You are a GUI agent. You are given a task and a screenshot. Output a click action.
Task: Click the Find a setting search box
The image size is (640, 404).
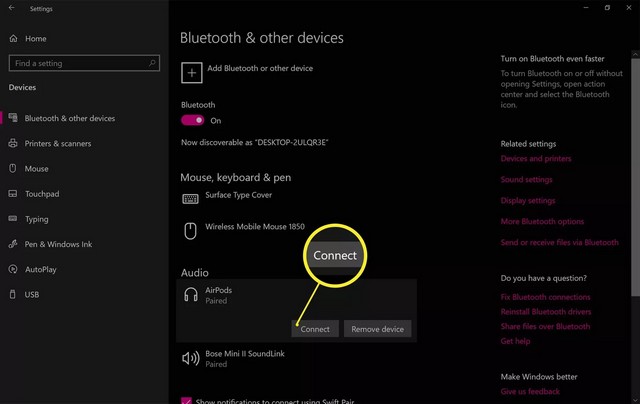[78, 63]
